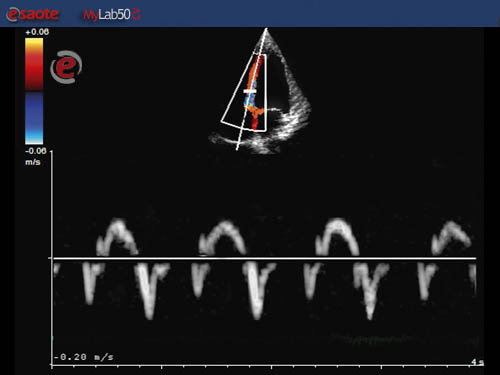Click the +0.06 velocity scale label
Image resolution: width=500 pixels, height=375 pixels.
click(37, 32)
